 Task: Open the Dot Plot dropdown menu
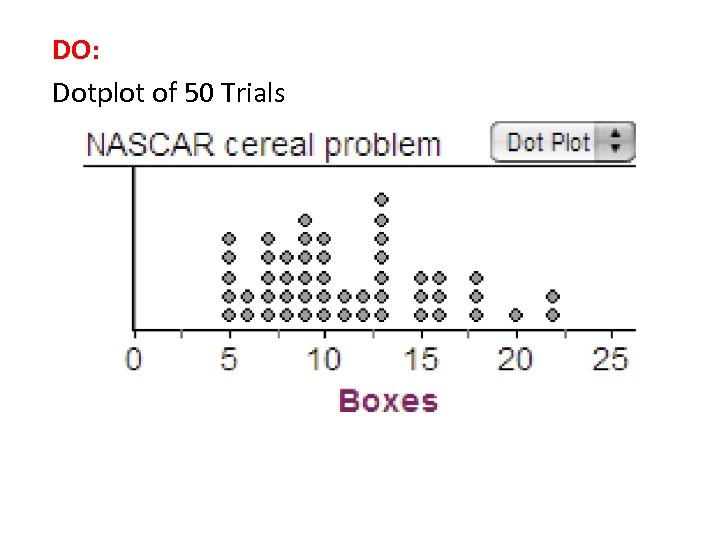tap(550, 142)
